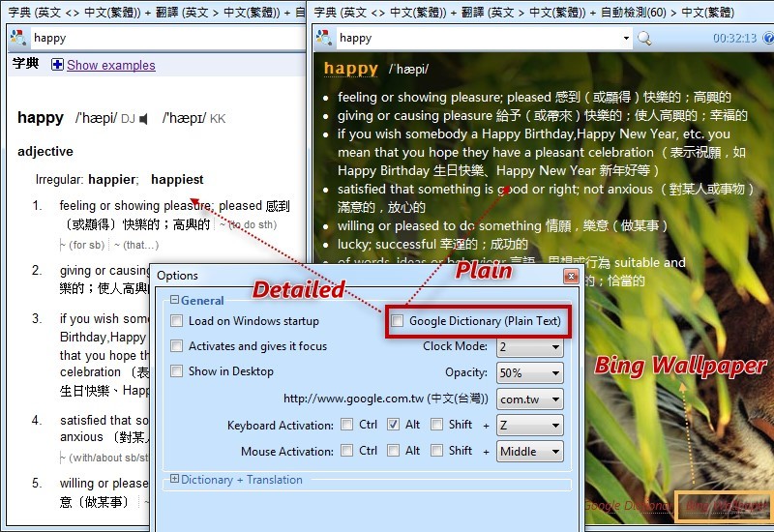Uncheck Alt for Keyboard Activation
774x532 pixels.
click(x=393, y=425)
